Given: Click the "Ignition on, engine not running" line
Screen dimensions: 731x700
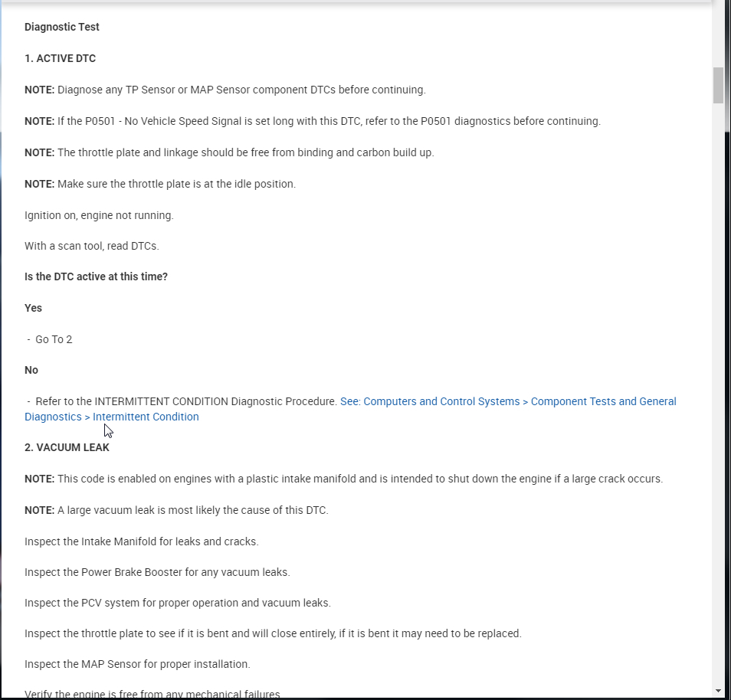Looking at the screenshot, I should [99, 215].
